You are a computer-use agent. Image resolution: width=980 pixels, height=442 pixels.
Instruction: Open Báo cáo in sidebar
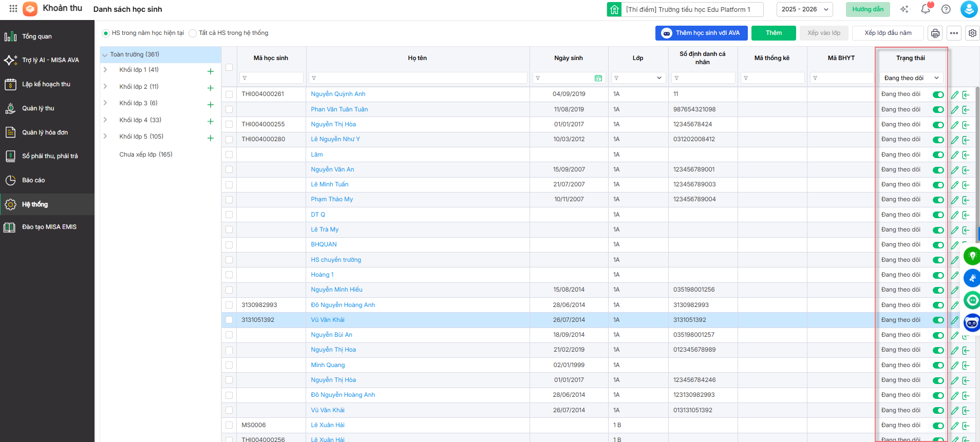point(47,180)
